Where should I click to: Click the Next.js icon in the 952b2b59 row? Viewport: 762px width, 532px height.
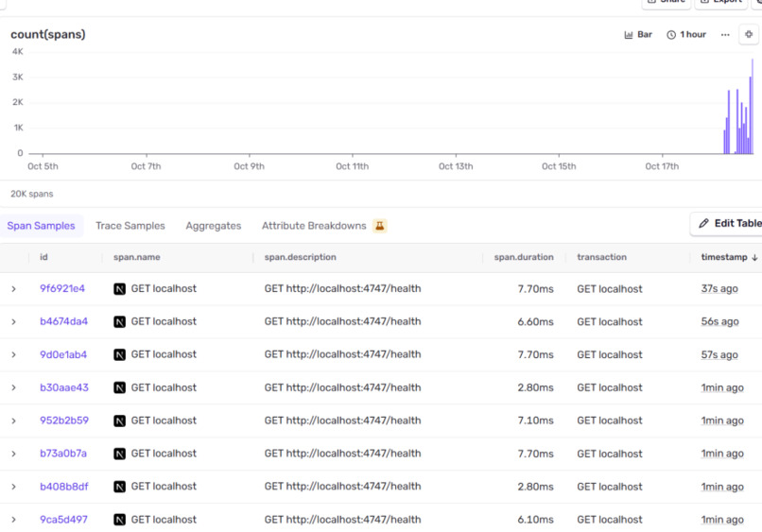(x=119, y=420)
